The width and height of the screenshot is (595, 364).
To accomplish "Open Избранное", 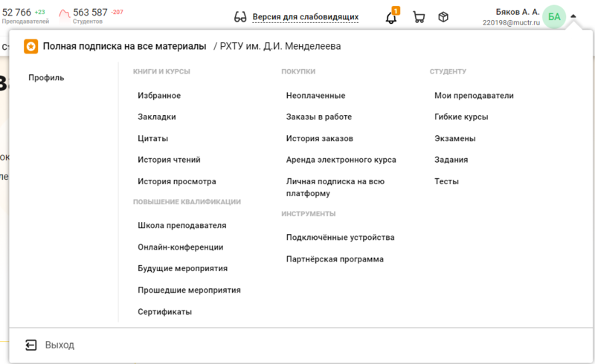I will point(159,96).
